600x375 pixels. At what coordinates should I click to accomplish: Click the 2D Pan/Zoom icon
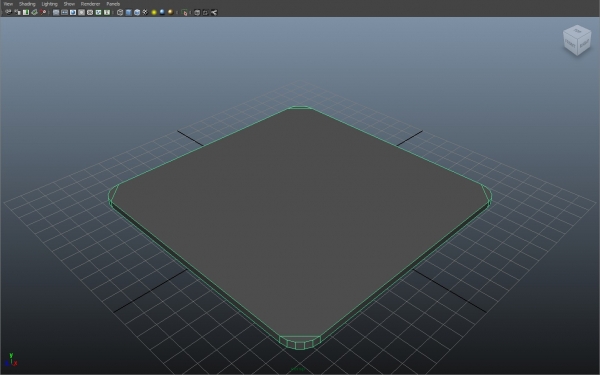point(43,12)
